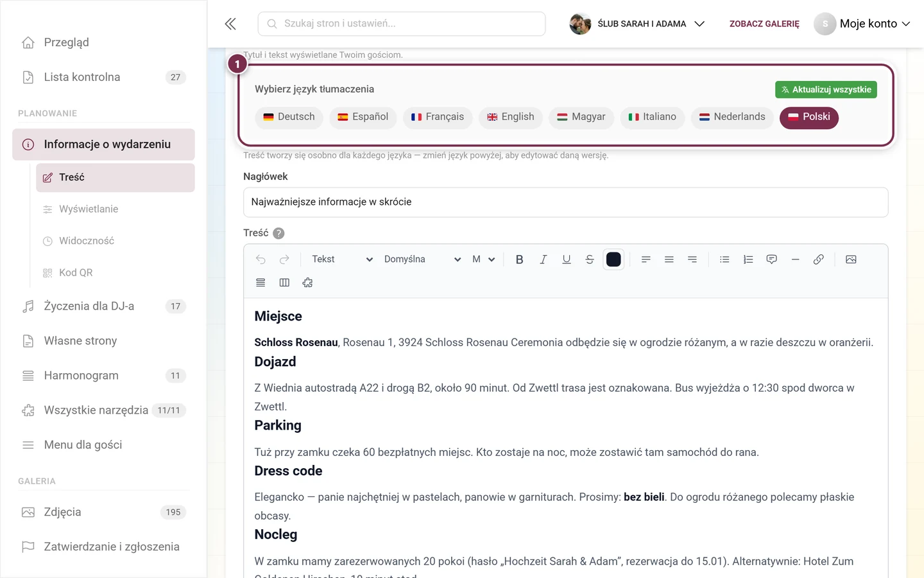Insert a bulleted list
The image size is (924, 578).
(x=724, y=259)
